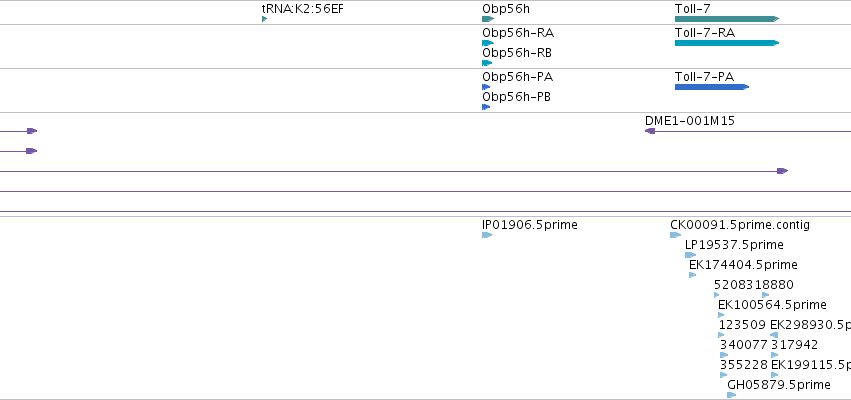The width and height of the screenshot is (851, 400).
Task: Click the long purple clone's right arrowhead
Action: (x=782, y=171)
